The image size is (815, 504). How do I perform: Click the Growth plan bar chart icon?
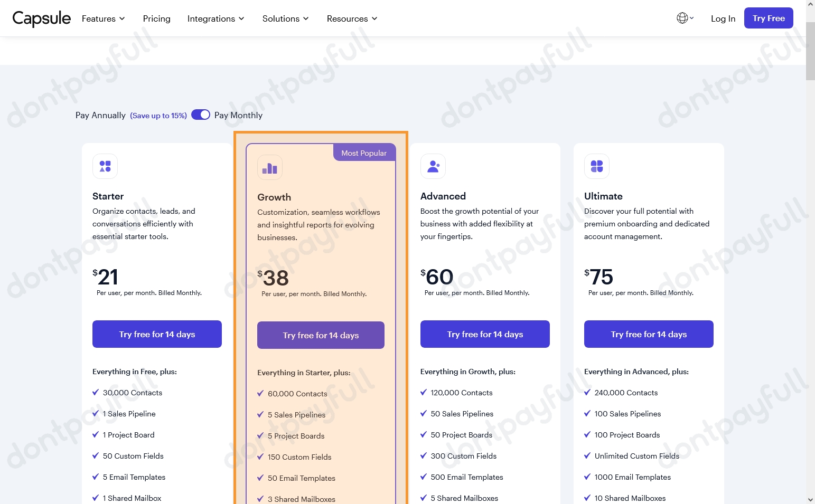(269, 167)
